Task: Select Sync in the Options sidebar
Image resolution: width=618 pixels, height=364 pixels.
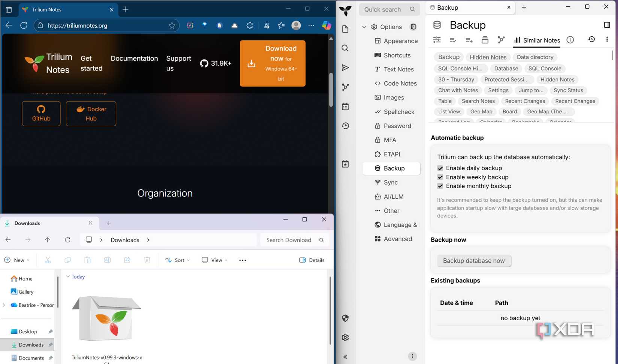Action: (390, 182)
